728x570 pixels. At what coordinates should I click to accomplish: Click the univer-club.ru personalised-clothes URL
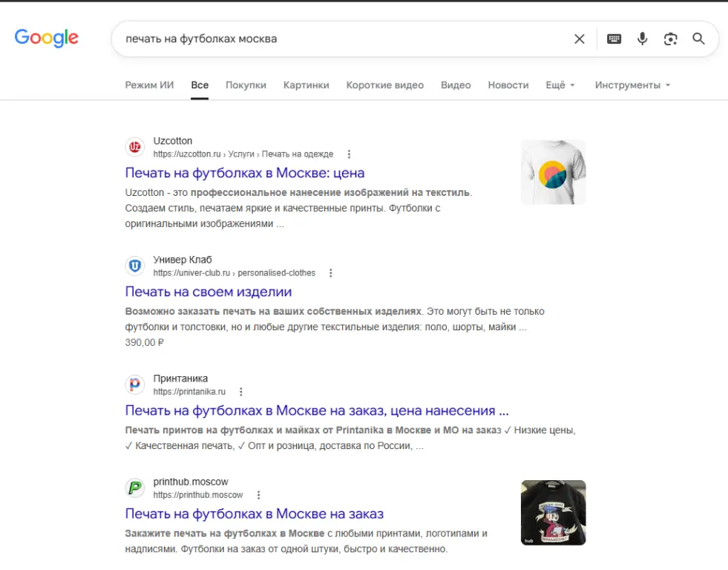[235, 273]
